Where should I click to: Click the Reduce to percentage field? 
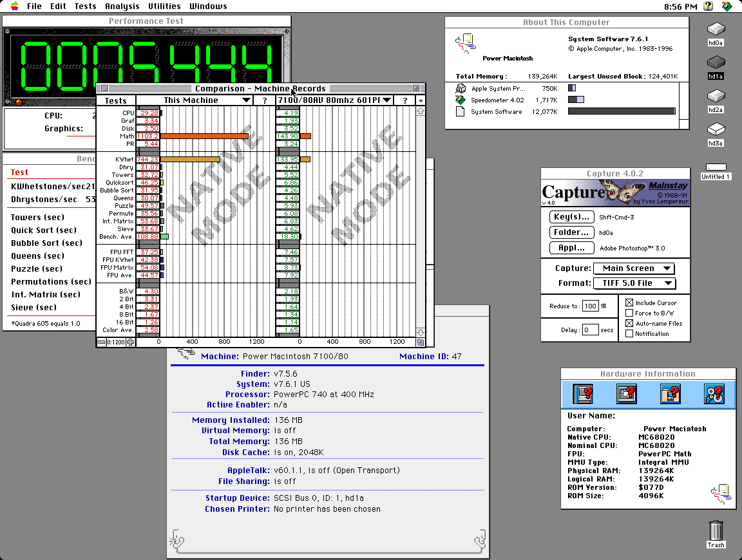click(590, 306)
